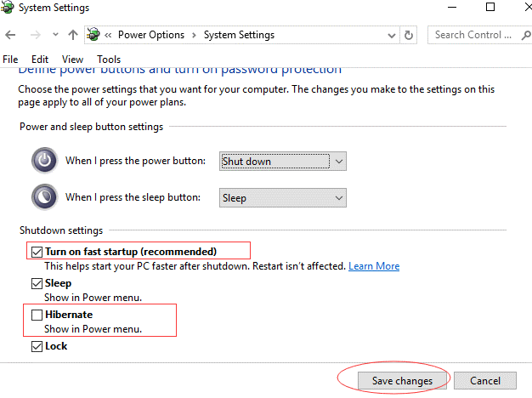Click the Power Options address bar icon
The image size is (532, 398).
point(93,36)
